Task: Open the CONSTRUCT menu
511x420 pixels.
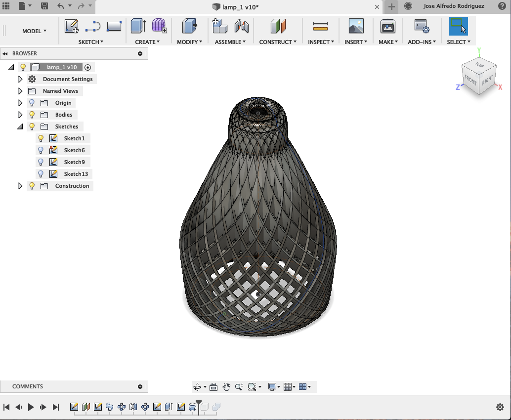Action: point(278,42)
